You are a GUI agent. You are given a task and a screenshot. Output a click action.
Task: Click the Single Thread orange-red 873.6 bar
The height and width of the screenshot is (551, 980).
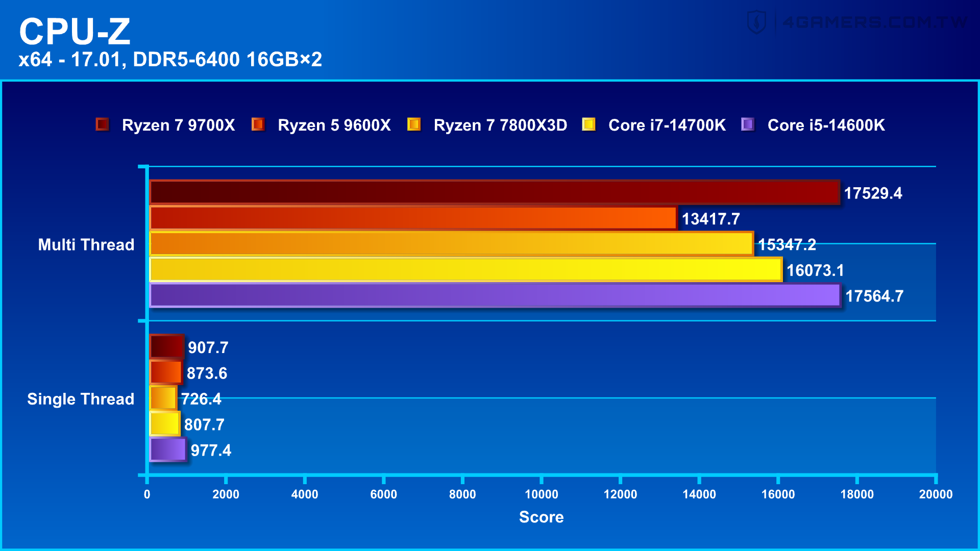point(166,372)
